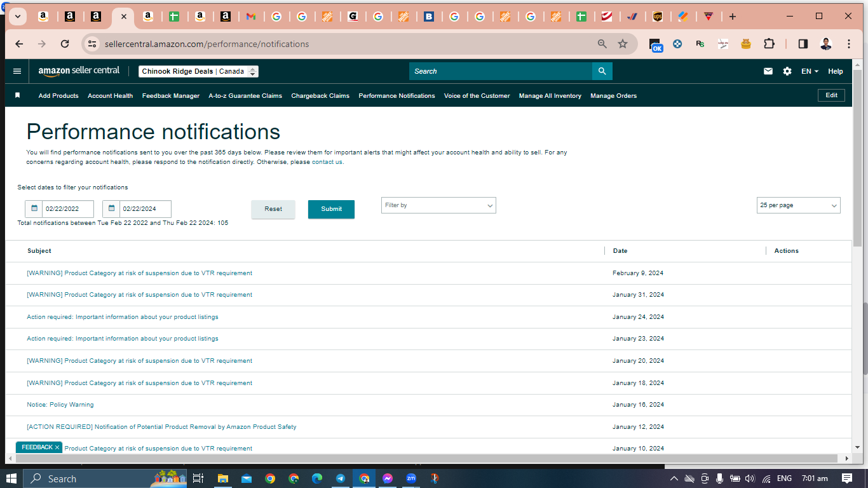
Task: Open File Explorer from the taskbar
Action: pyautogui.click(x=222, y=478)
